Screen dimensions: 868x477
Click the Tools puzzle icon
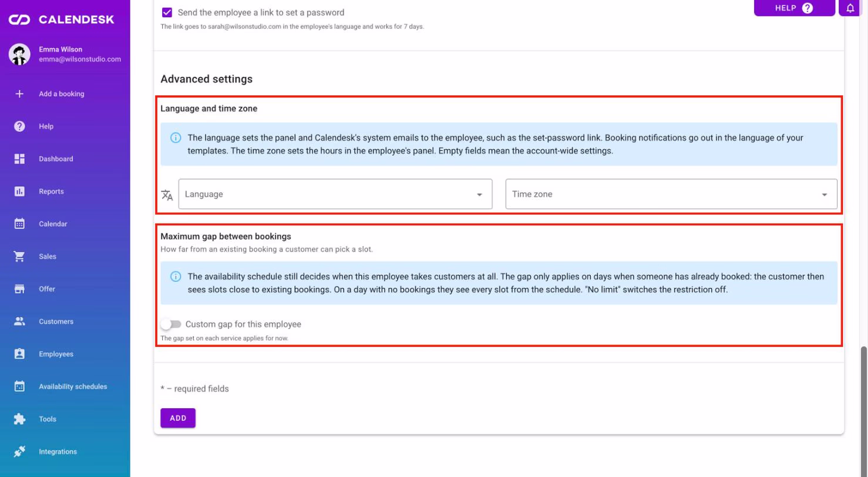click(x=19, y=419)
